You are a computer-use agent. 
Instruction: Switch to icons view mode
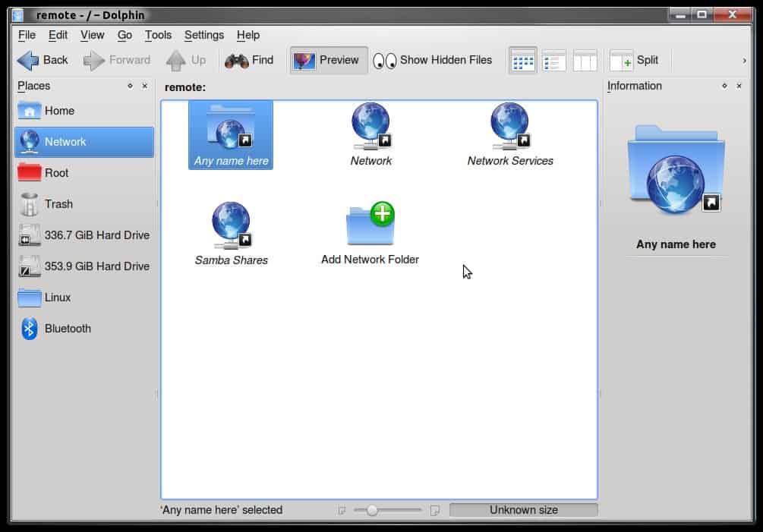(x=523, y=61)
